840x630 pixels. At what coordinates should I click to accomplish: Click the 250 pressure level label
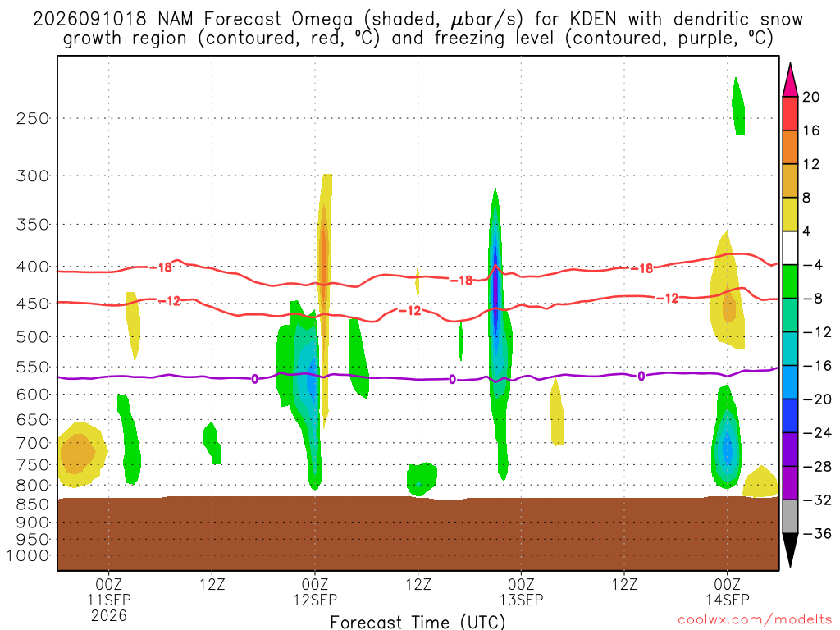tap(33, 118)
